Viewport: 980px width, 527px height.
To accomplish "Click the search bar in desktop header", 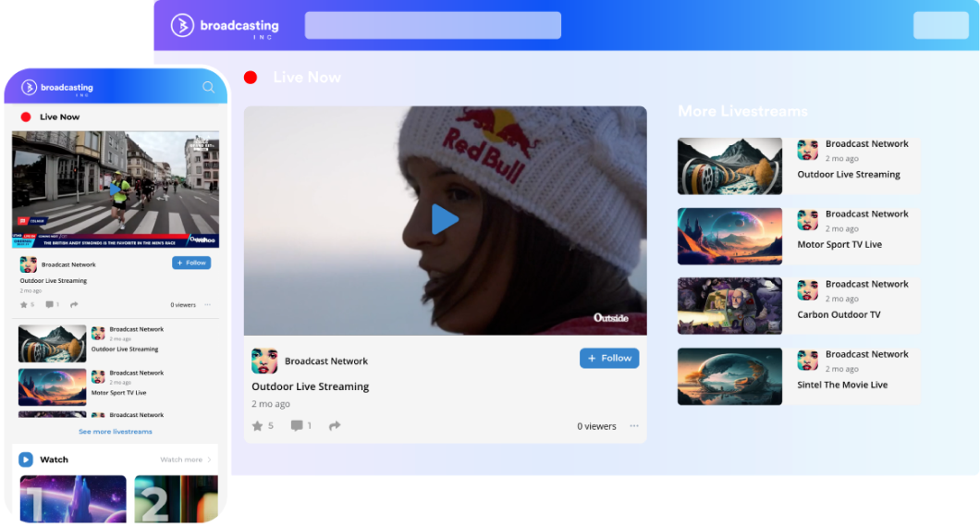I will tap(433, 25).
